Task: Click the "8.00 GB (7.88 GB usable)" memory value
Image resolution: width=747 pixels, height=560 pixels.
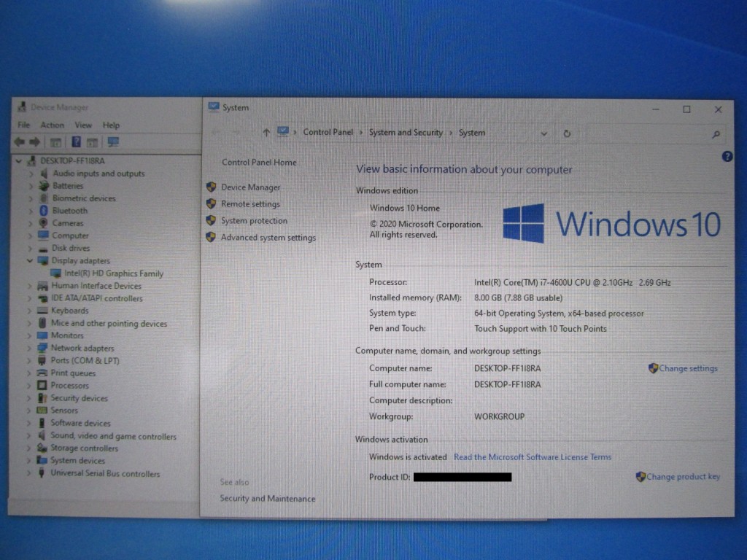Action: [x=519, y=297]
